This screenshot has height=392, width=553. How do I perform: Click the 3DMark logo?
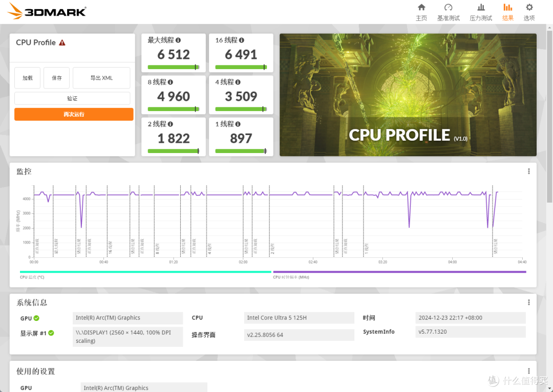pyautogui.click(x=46, y=11)
